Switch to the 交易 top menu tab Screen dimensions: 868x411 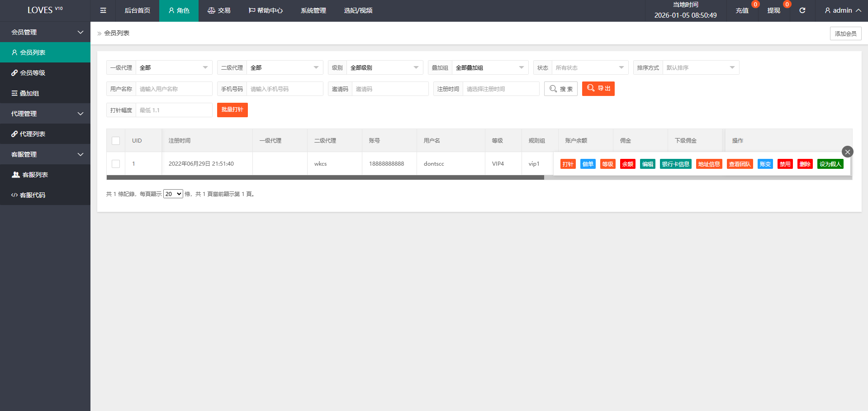click(x=219, y=10)
